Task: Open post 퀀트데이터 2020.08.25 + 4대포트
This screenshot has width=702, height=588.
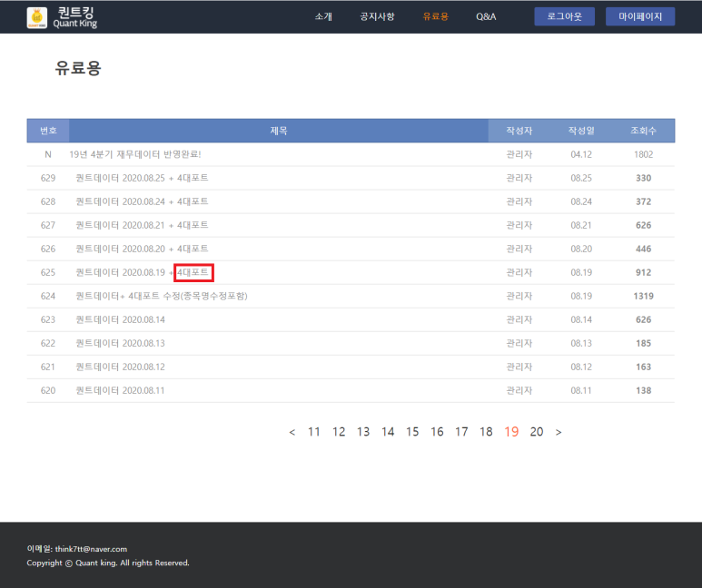Action: pos(142,178)
